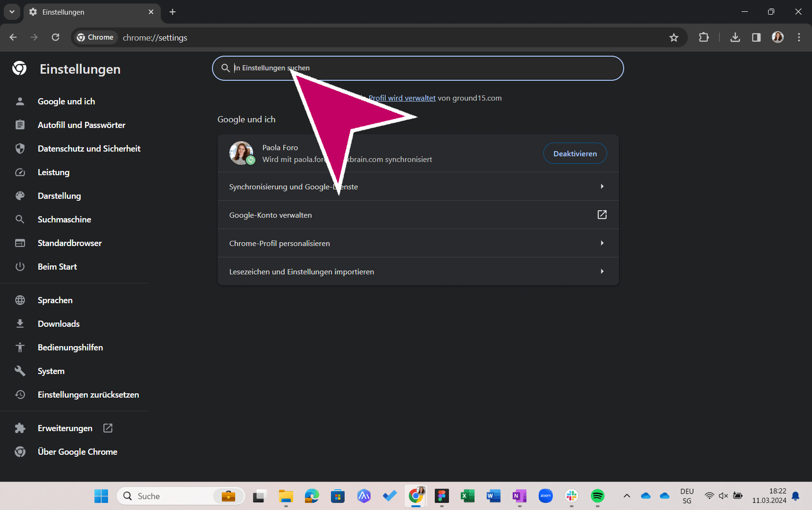Open the blue checkmark app on the taskbar
This screenshot has height=510, width=812.
tap(389, 496)
